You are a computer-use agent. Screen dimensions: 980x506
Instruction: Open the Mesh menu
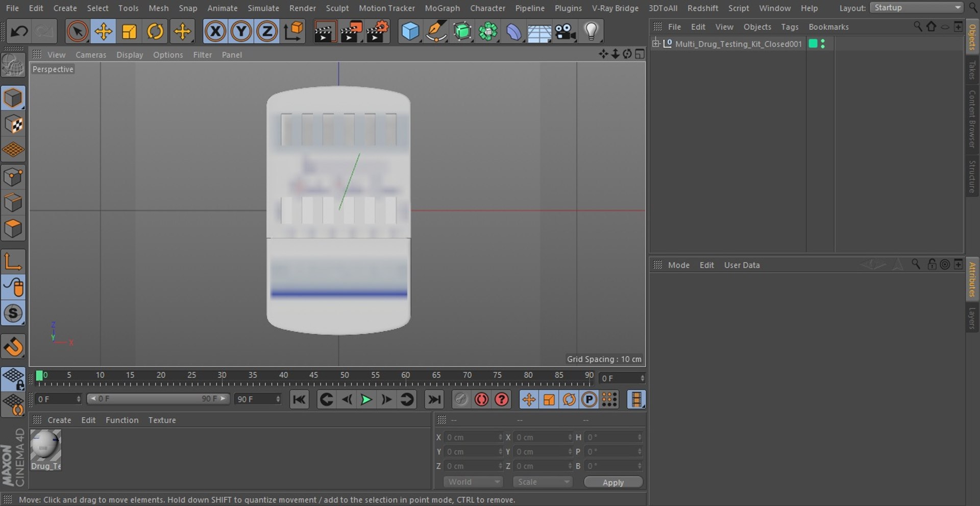click(158, 8)
